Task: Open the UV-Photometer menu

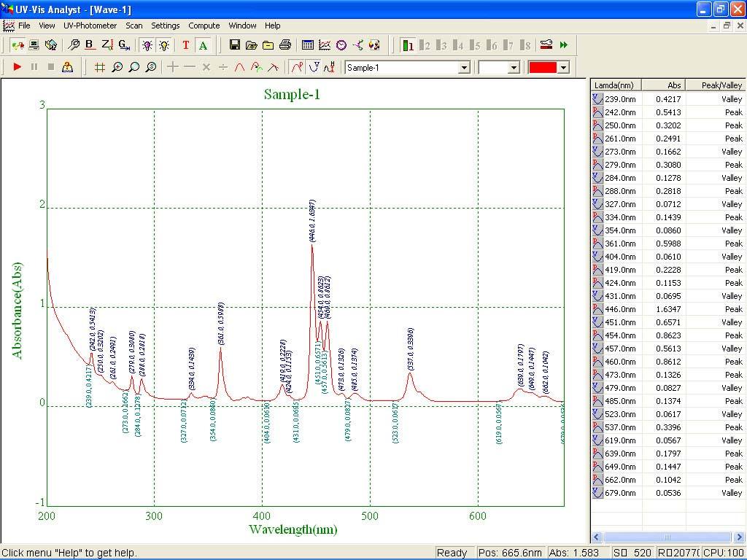Action: click(x=90, y=26)
